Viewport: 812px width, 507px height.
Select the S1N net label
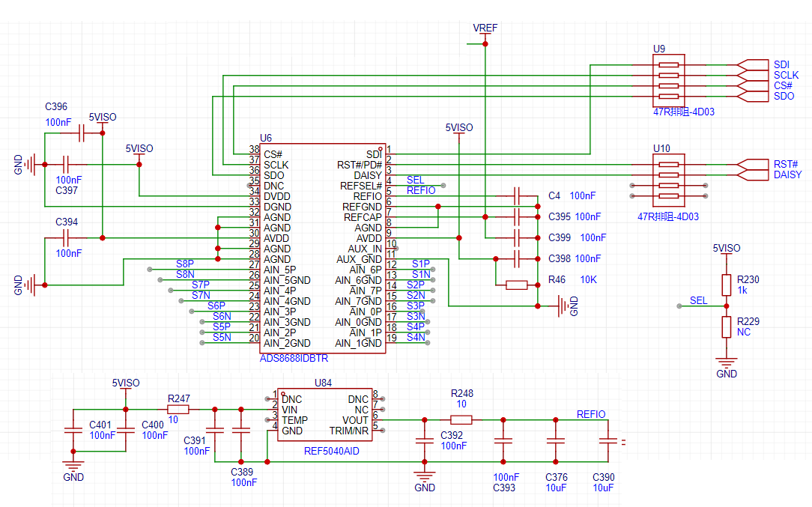click(x=421, y=275)
